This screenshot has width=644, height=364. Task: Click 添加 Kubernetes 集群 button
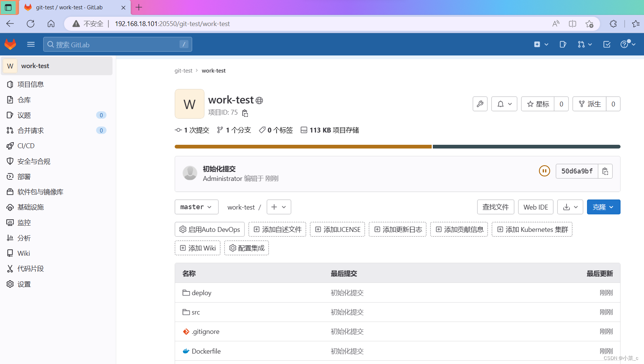tap(532, 229)
